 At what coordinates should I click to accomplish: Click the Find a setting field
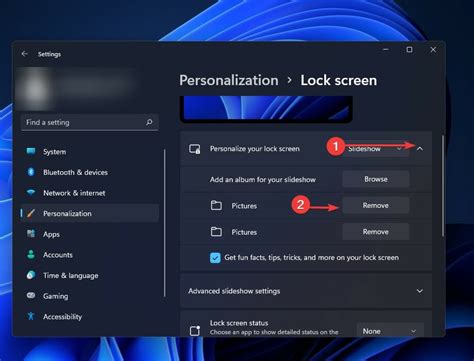(x=89, y=122)
